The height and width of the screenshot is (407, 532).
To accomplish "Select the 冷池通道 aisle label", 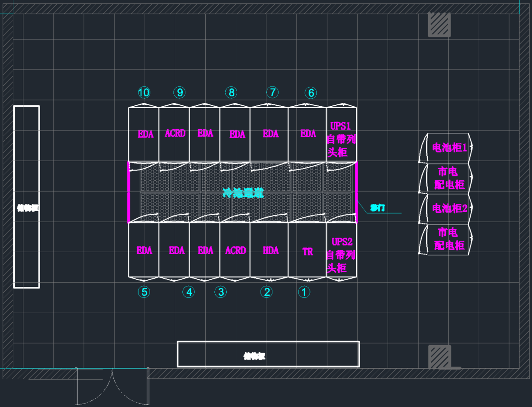I will pos(243,193).
